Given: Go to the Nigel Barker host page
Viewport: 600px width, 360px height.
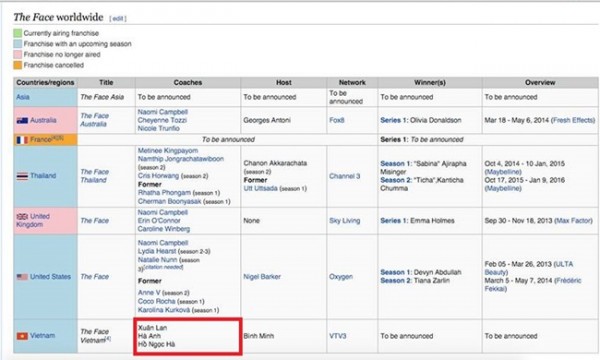Looking at the screenshot, I should point(262,277).
